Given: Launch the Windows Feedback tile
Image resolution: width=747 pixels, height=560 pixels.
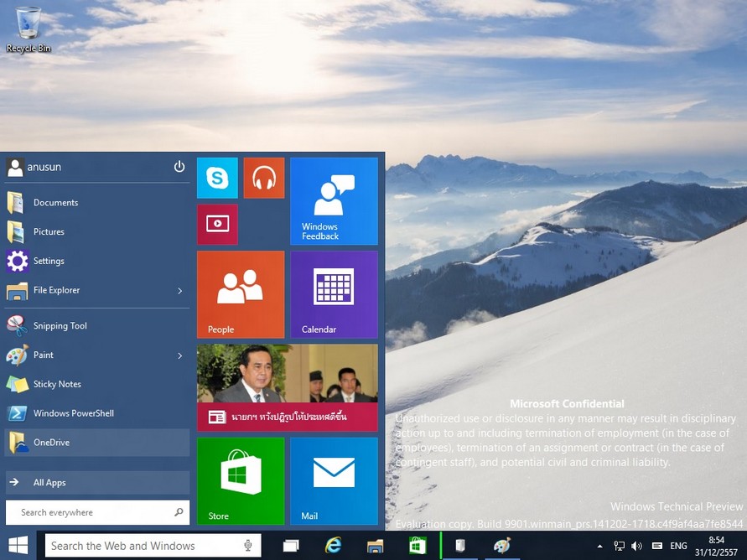Looking at the screenshot, I should point(334,201).
